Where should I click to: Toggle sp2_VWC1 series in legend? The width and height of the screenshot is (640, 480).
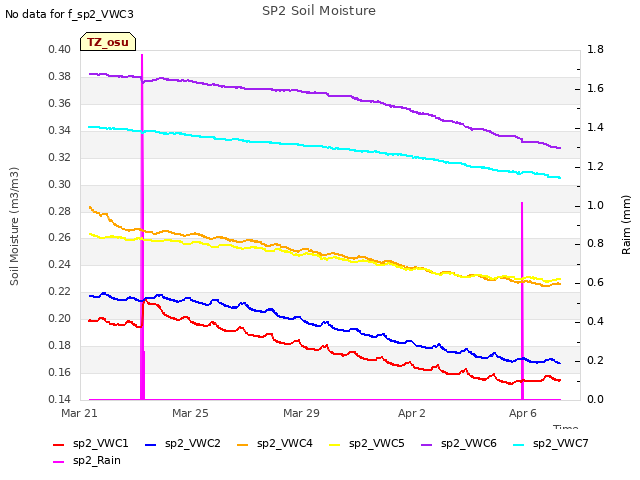(x=91, y=444)
